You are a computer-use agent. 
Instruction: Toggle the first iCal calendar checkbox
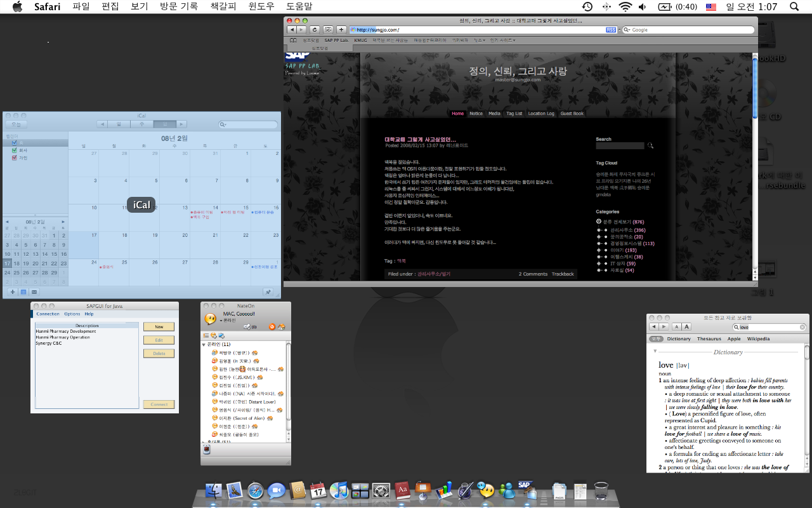15,143
